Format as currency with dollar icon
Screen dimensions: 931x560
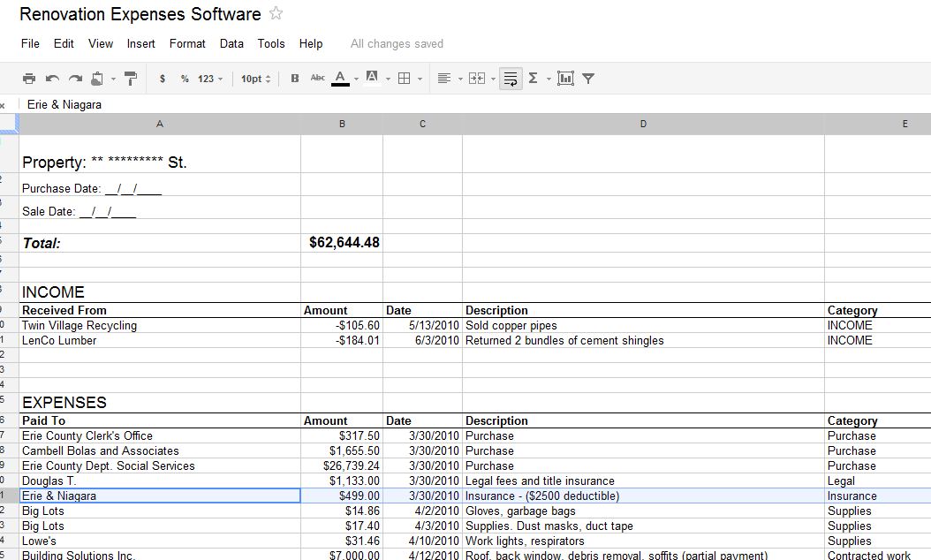pos(163,79)
